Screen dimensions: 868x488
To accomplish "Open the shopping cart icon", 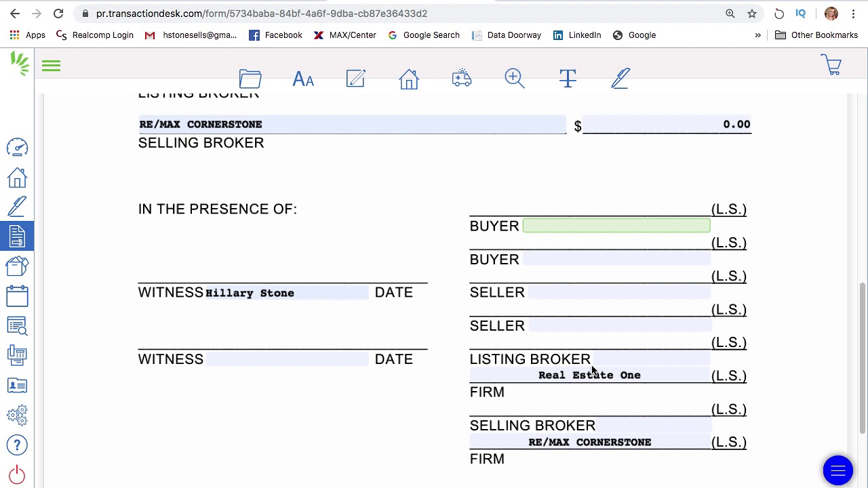I will point(832,66).
